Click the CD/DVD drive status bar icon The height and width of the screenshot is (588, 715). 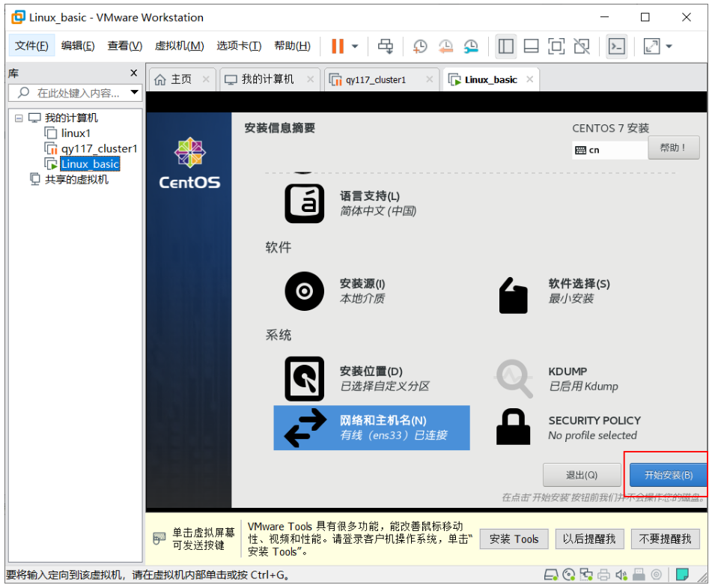[x=568, y=575]
